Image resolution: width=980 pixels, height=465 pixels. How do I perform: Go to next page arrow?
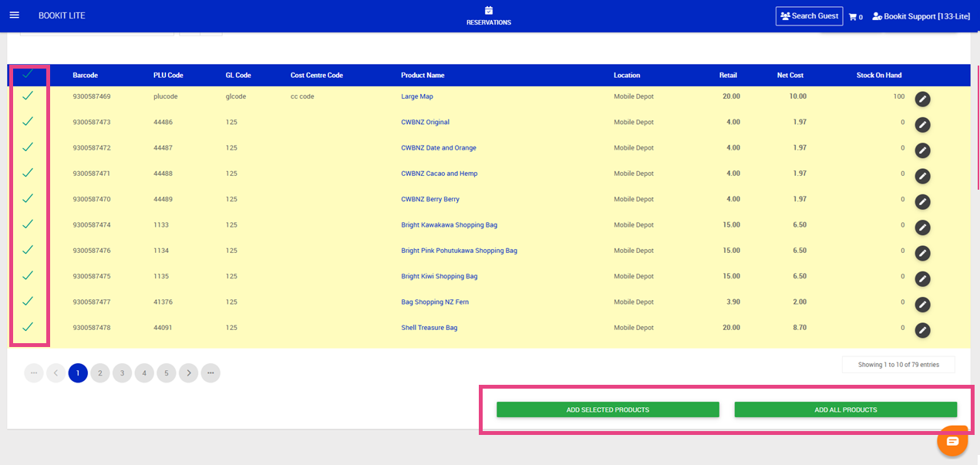189,373
